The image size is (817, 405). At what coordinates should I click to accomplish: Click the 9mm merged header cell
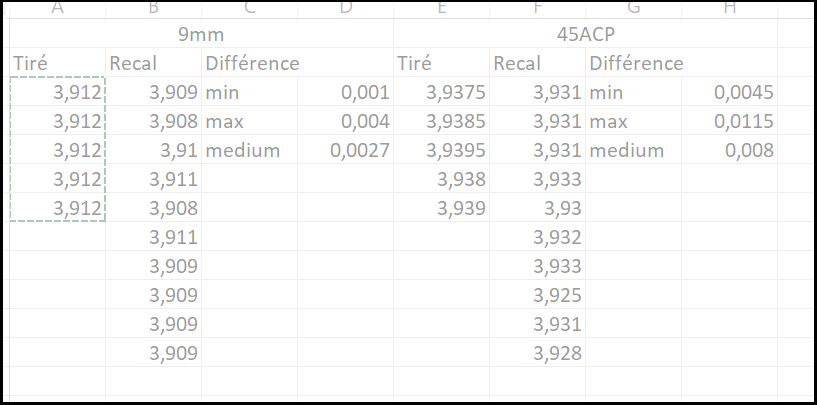pyautogui.click(x=201, y=34)
